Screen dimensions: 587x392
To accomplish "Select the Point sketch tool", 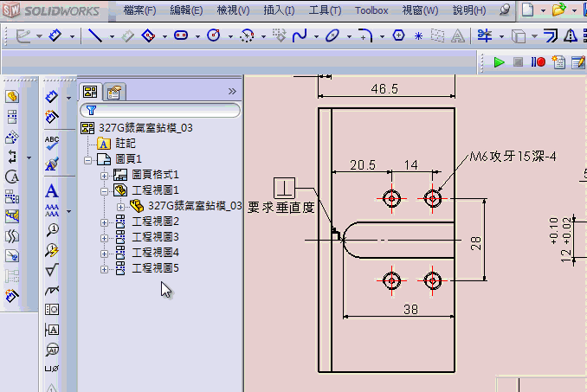I will [418, 35].
